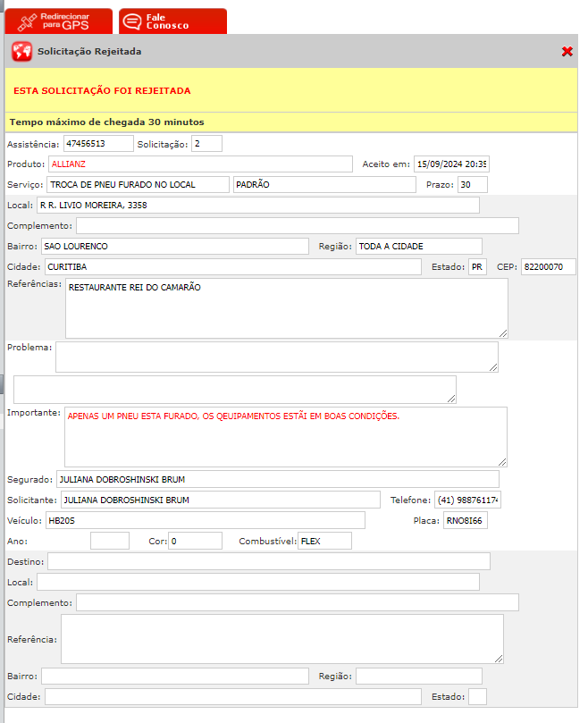The width and height of the screenshot is (588, 723).
Task: Click the Solicitação number field
Action: (x=206, y=143)
